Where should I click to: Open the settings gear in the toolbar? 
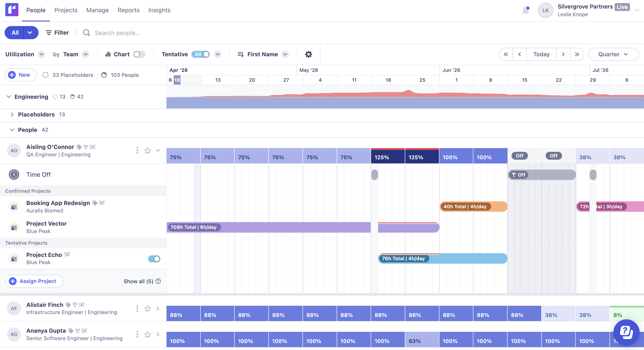pos(308,54)
